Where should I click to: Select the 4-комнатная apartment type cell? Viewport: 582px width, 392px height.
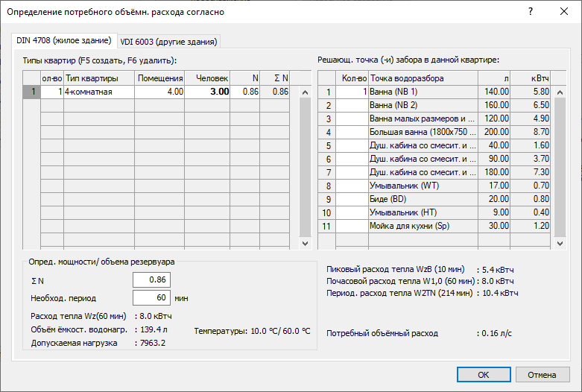pyautogui.click(x=99, y=92)
